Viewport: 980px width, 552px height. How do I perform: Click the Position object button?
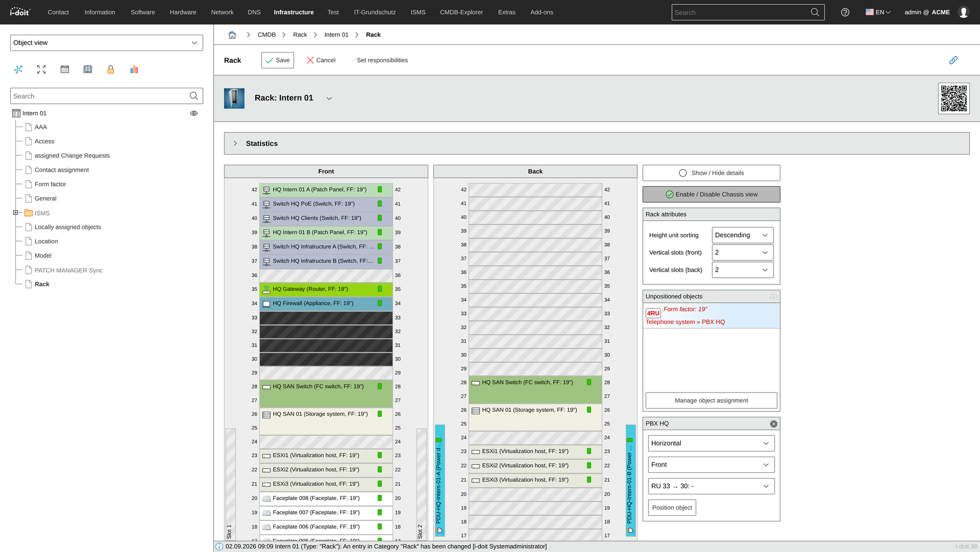672,507
